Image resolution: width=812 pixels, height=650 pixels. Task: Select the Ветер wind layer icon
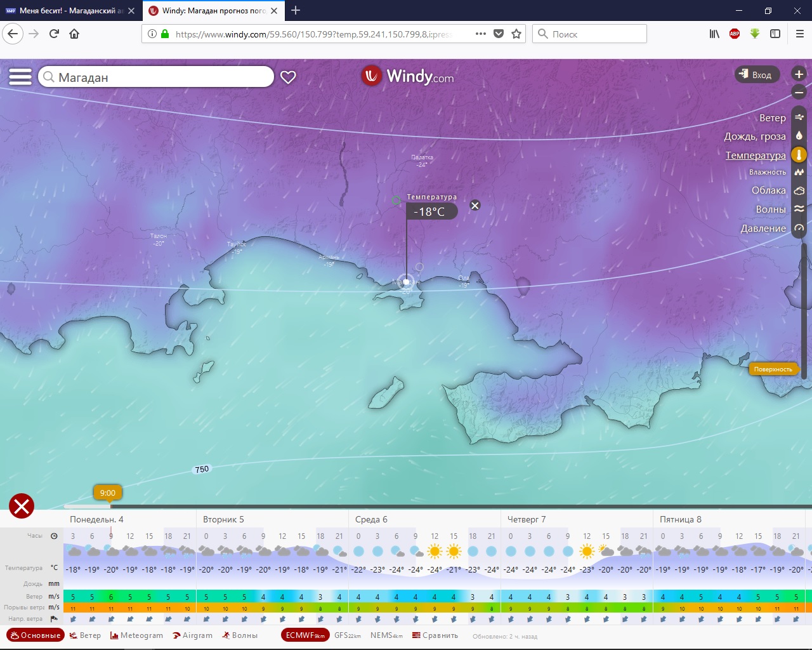(x=799, y=117)
